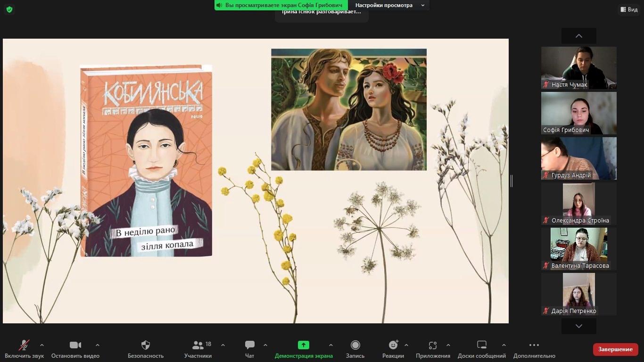Stop video with the camera icon
Viewport: 644px width, 362px height.
click(75, 345)
